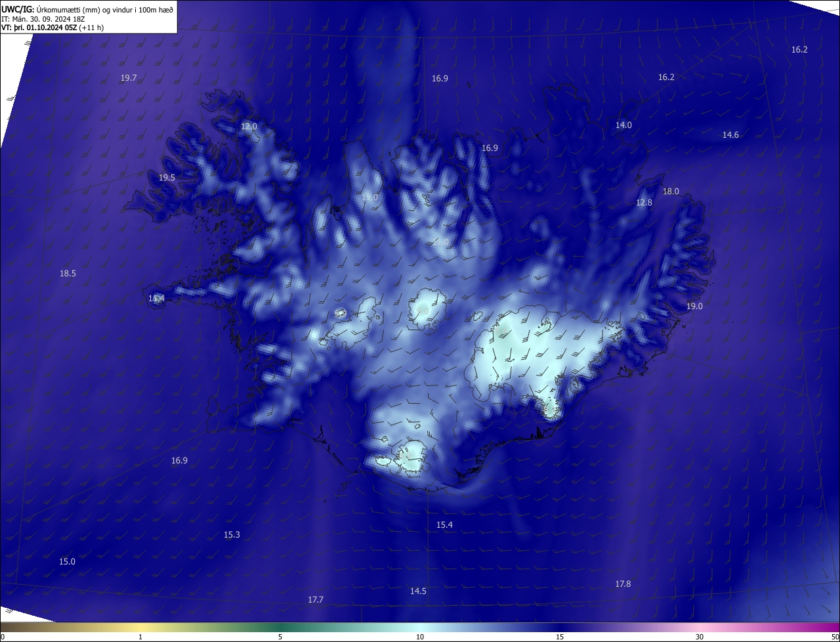Image resolution: width=840 pixels, height=642 pixels.
Task: Click the 17.7 value on the map
Action: point(316,599)
